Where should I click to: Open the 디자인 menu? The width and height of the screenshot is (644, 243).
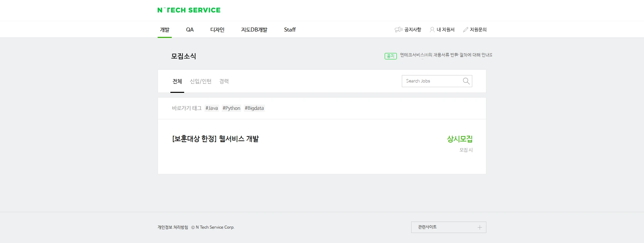pos(217,29)
